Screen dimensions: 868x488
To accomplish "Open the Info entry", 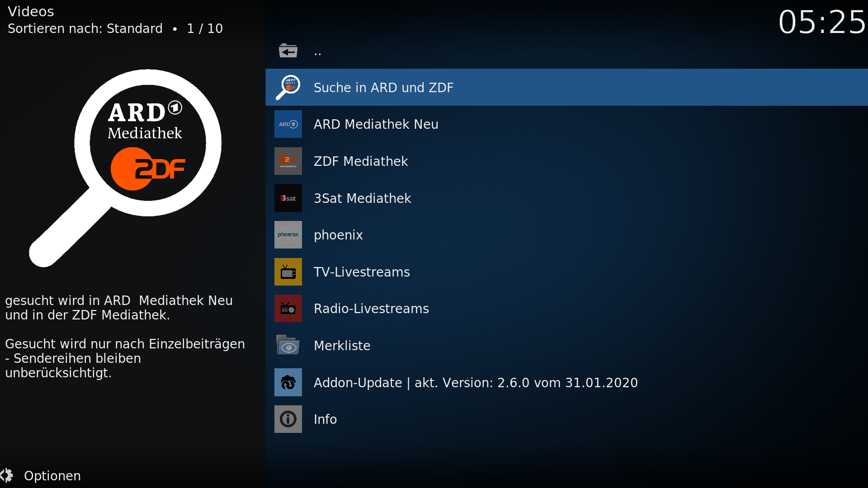I will [x=566, y=419].
